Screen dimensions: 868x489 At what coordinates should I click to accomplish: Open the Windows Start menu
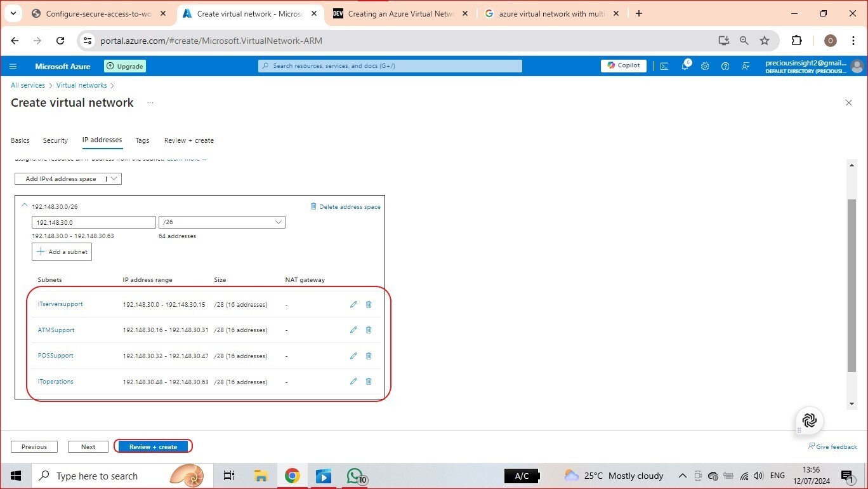coord(16,476)
